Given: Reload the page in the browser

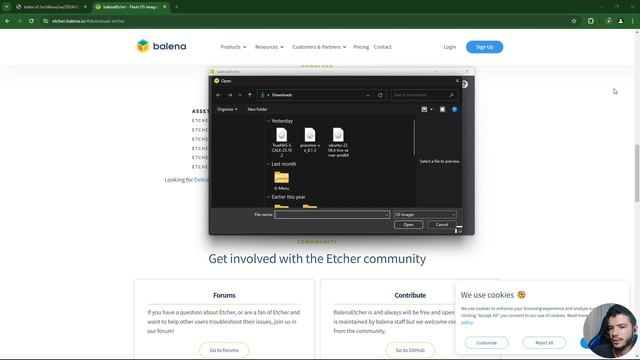Looking at the screenshot, I should click(31, 21).
